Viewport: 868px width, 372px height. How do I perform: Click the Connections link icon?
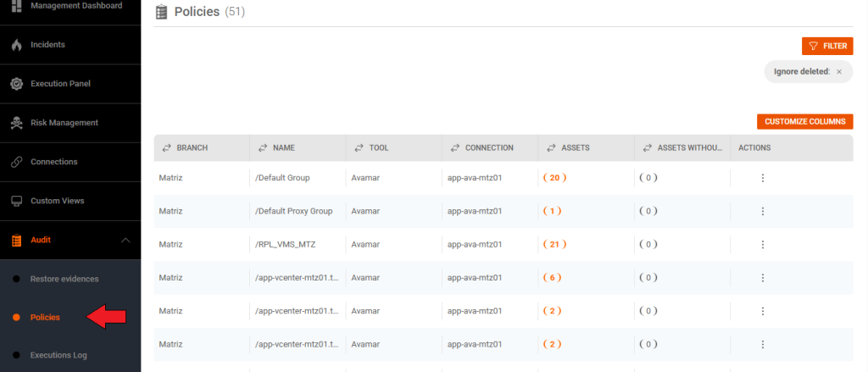(16, 162)
